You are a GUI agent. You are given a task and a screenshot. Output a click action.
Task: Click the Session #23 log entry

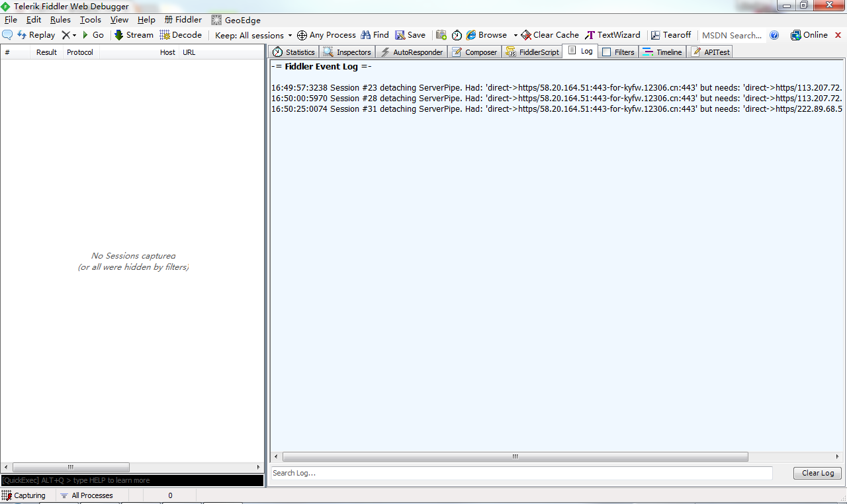pos(557,87)
